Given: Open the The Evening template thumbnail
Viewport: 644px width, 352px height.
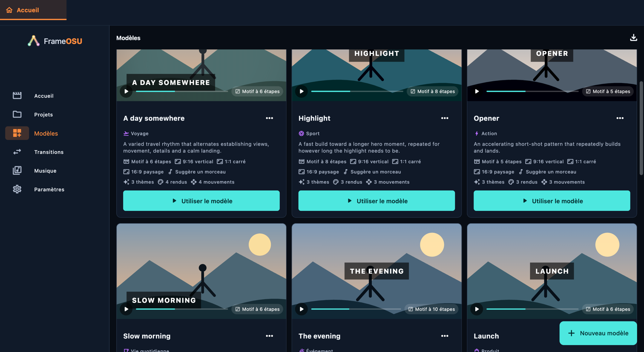Looking at the screenshot, I should 377,271.
